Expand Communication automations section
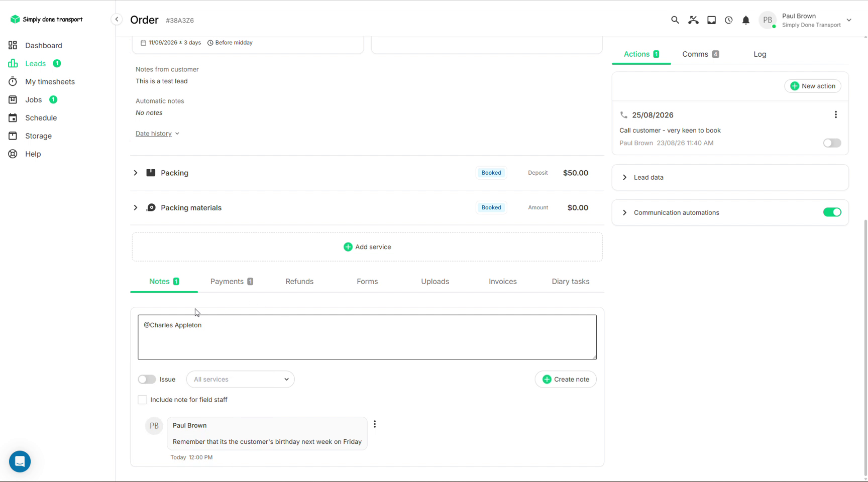The height and width of the screenshot is (482, 868). [x=624, y=212]
